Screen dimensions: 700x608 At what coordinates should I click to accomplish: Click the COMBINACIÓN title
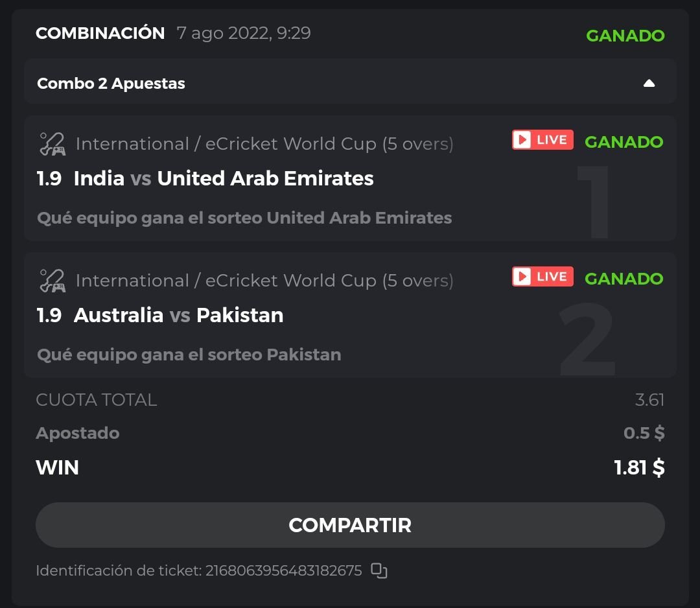[100, 33]
